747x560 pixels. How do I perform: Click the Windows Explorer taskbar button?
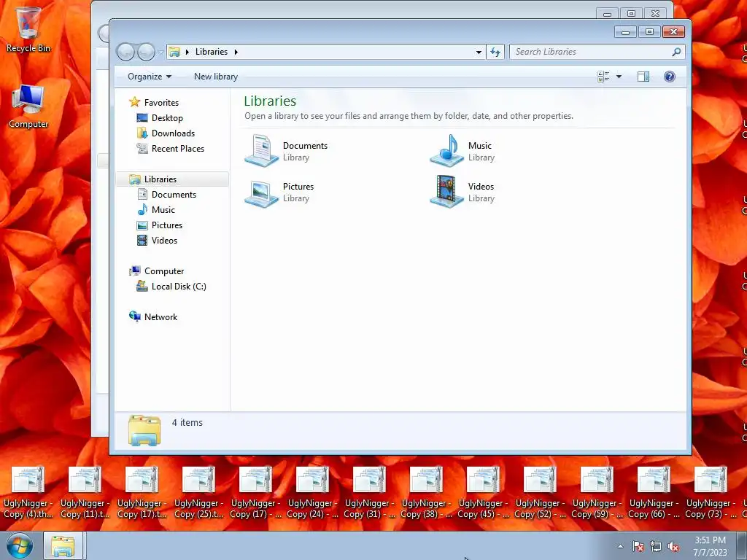coord(63,545)
